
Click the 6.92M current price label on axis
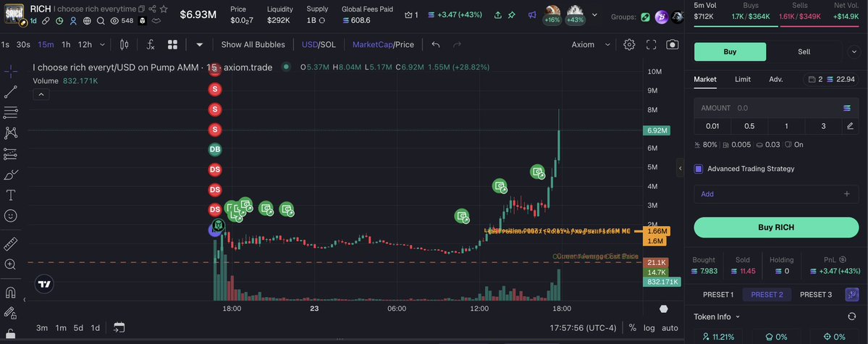pos(657,131)
